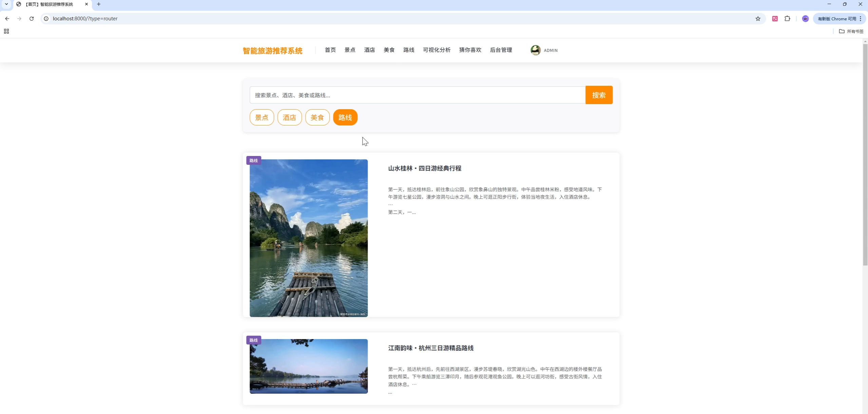Select the 酒店 filter pill
This screenshot has width=868, height=414.
coord(289,117)
